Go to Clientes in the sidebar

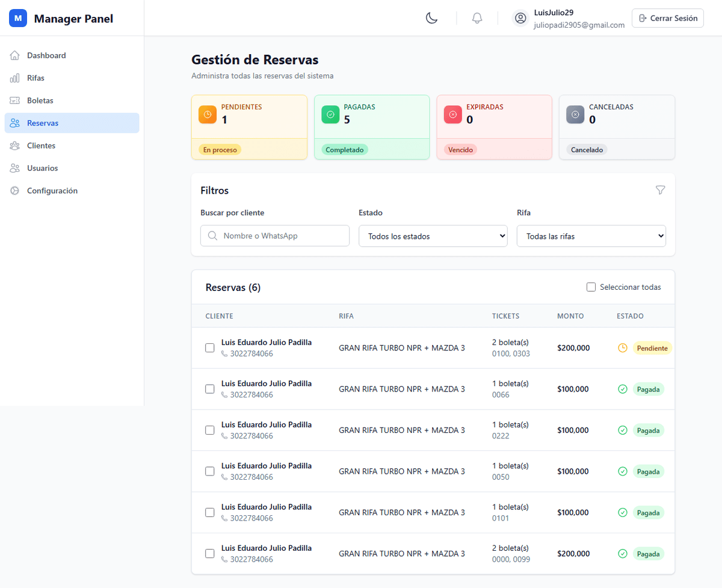click(x=41, y=145)
